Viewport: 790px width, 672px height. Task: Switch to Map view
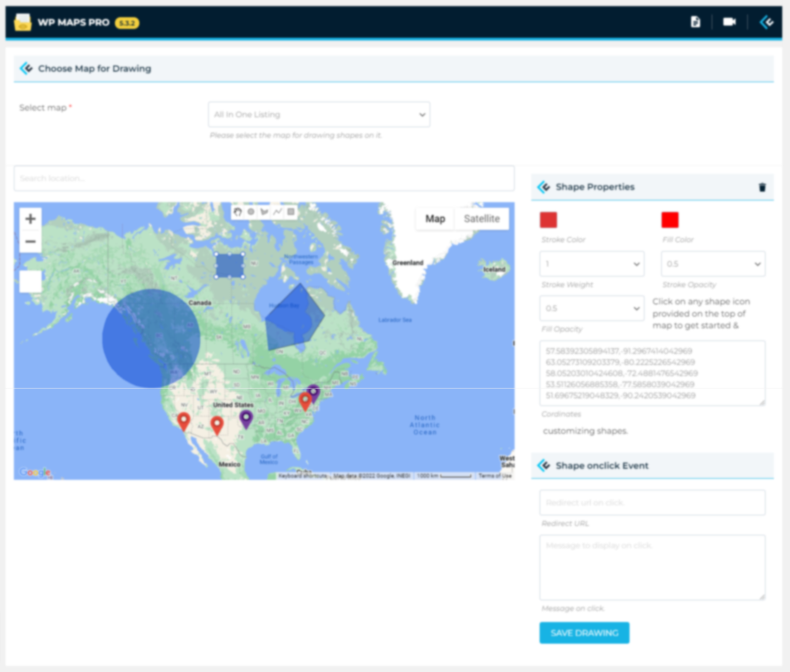tap(435, 219)
